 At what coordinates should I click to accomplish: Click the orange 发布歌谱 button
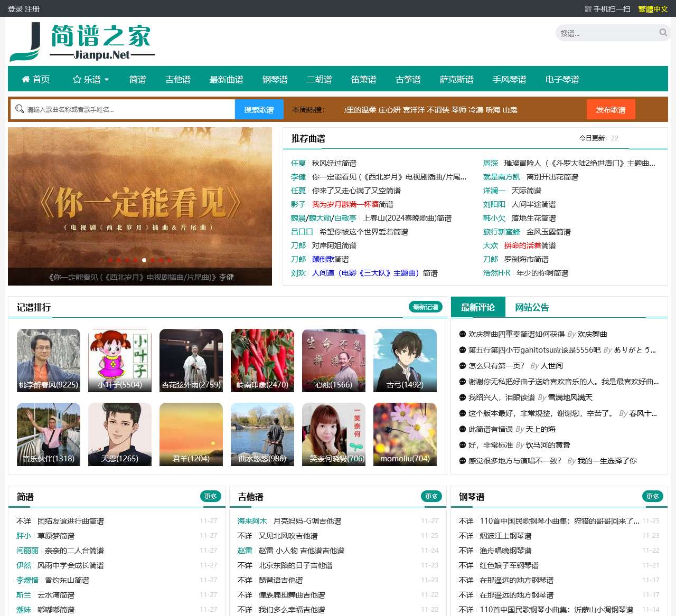coord(611,110)
